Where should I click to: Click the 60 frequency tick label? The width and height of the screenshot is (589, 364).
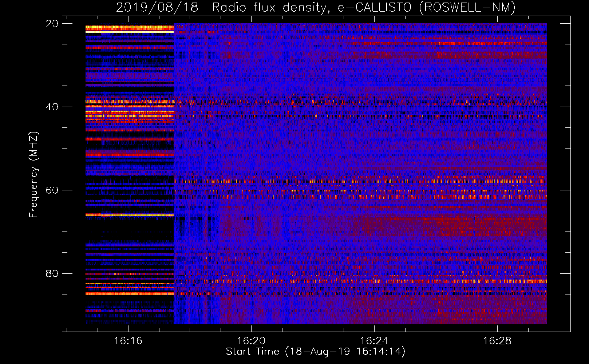click(52, 190)
